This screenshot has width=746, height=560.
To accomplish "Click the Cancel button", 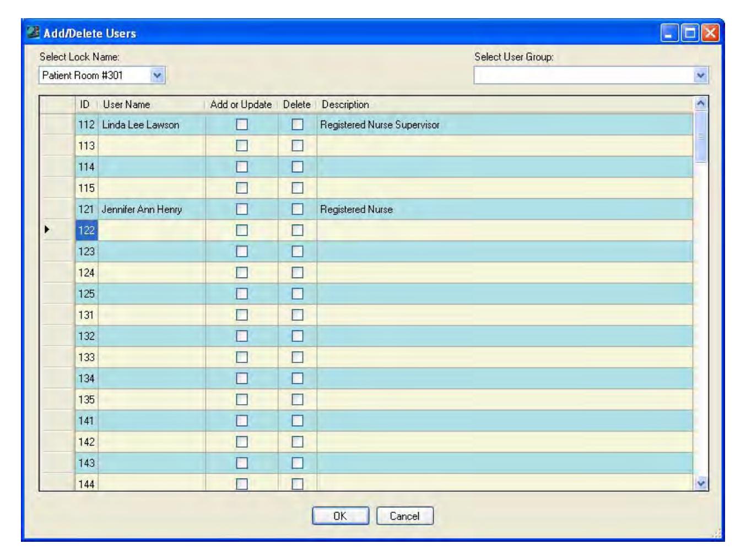I will click(x=404, y=516).
